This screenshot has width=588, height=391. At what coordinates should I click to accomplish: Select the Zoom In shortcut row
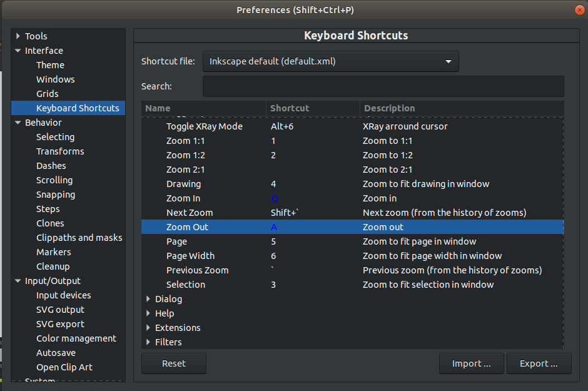pos(183,198)
